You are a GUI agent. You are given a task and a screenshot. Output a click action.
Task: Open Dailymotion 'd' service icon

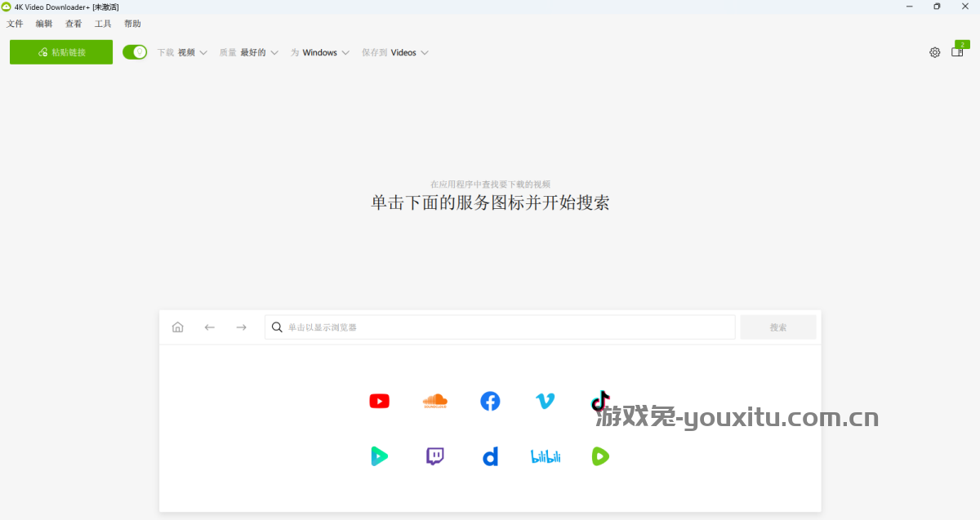pos(490,456)
